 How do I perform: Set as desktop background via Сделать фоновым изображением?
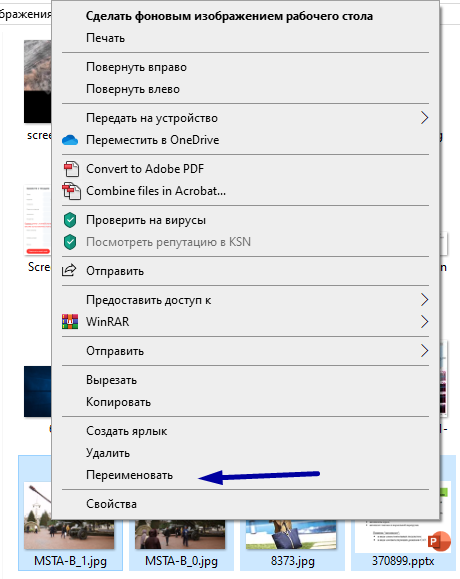(x=229, y=16)
